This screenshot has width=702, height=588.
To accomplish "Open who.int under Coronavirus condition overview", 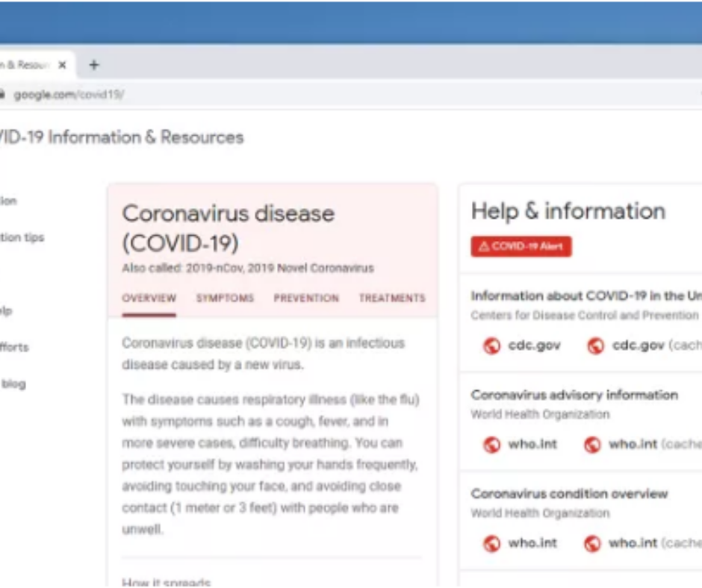I will click(532, 543).
